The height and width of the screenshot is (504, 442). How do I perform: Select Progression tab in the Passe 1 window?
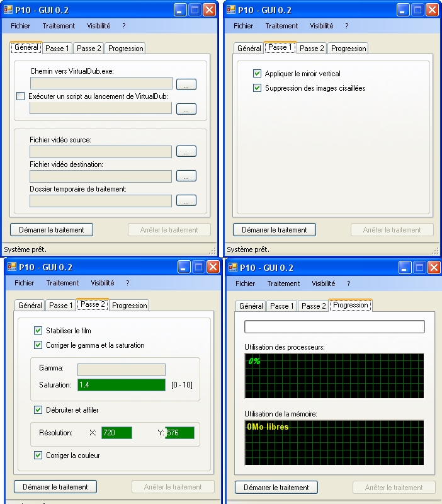(x=349, y=49)
